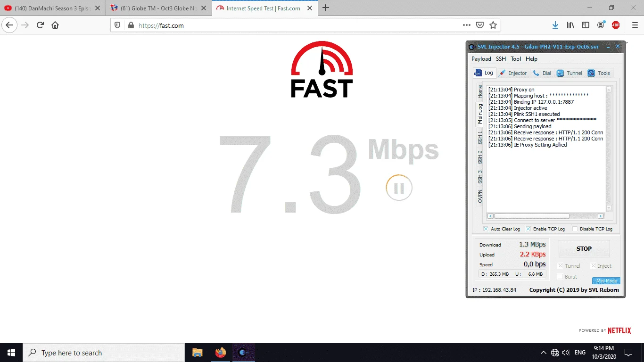
Task: Click the Windows taskbar search box
Action: pyautogui.click(x=104, y=353)
